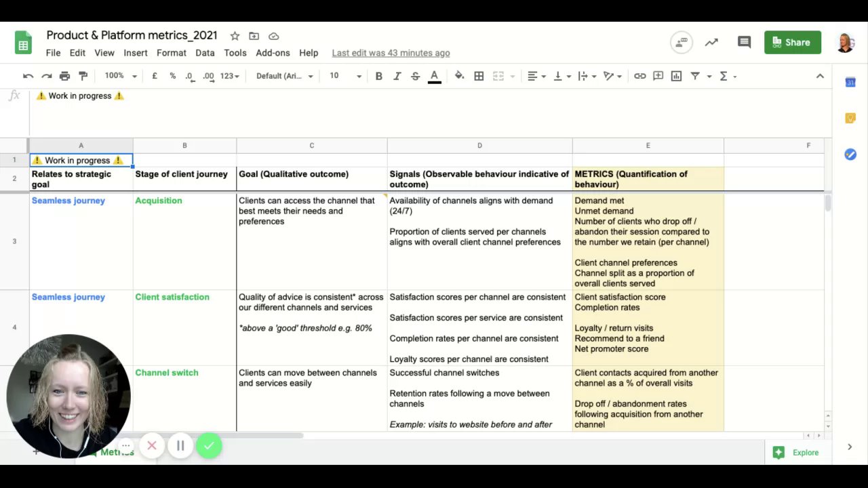Open the Google Sheets home icon
Screen dimensions: 868x488
(x=23, y=43)
